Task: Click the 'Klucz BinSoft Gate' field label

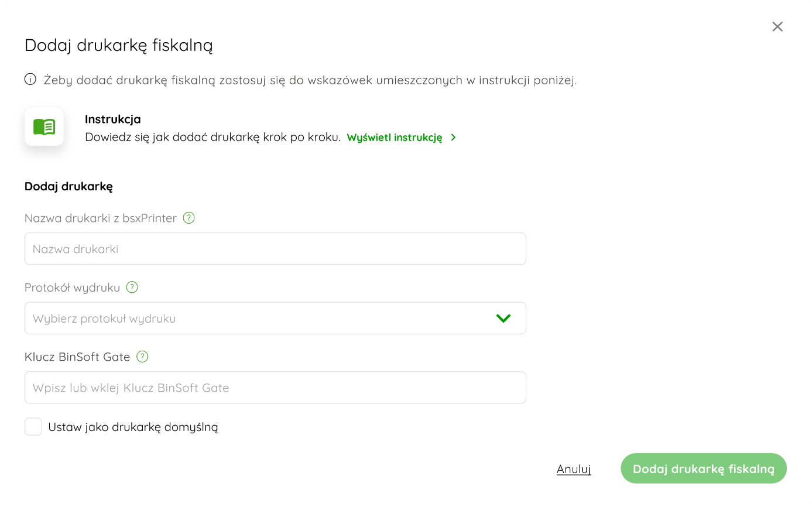Action: pyautogui.click(x=77, y=357)
